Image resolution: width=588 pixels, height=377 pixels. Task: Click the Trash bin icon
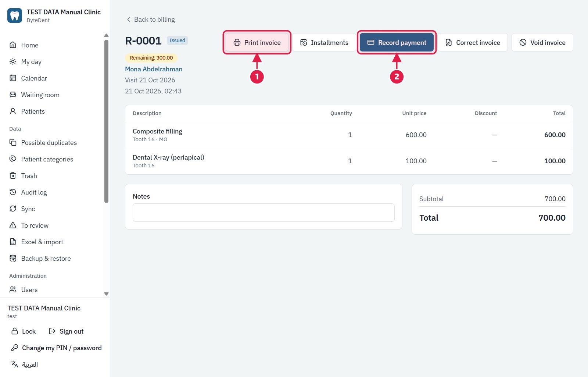tap(13, 175)
